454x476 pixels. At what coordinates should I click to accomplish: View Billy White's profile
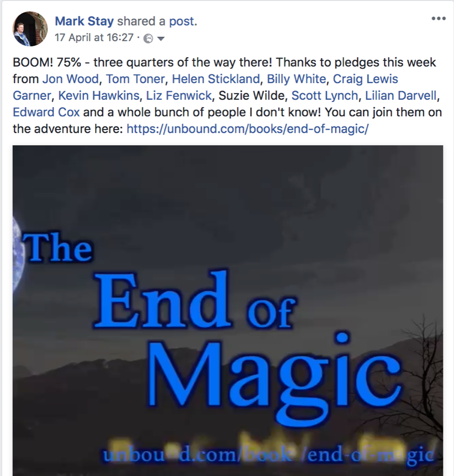click(296, 79)
